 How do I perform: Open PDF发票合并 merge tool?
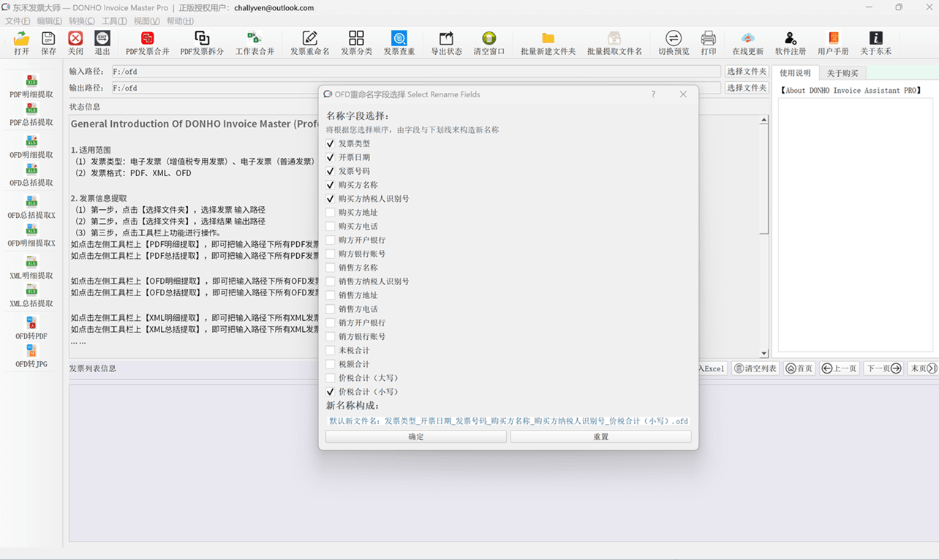point(148,42)
